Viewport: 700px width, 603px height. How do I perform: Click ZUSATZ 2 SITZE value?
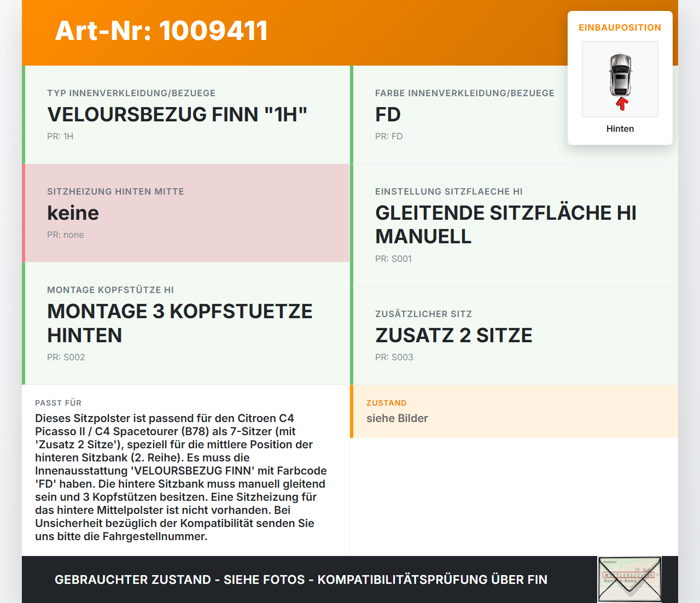pos(454,335)
